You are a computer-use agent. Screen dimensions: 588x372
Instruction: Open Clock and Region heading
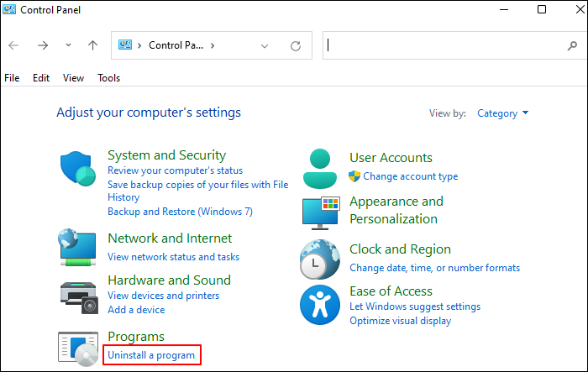click(400, 249)
